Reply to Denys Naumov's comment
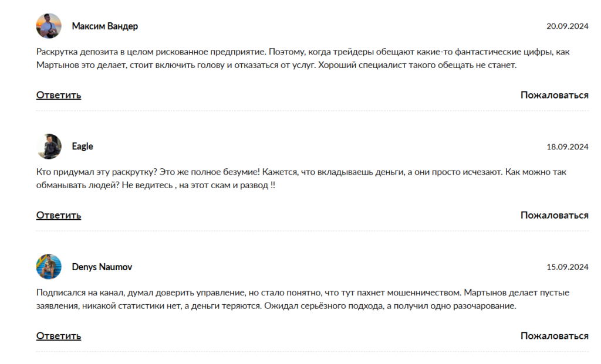 59,336
